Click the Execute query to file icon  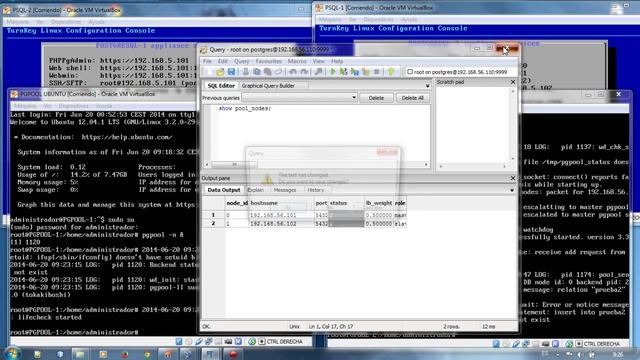(x=355, y=72)
